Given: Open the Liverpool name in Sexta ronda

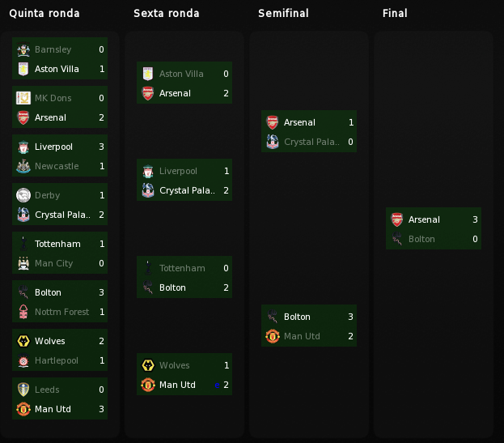Looking at the screenshot, I should pyautogui.click(x=178, y=171).
